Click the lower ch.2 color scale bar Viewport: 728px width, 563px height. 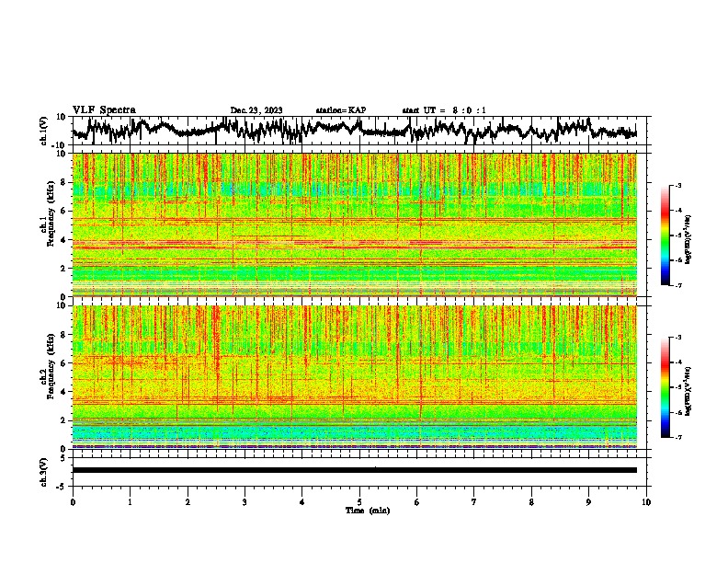tap(665, 387)
